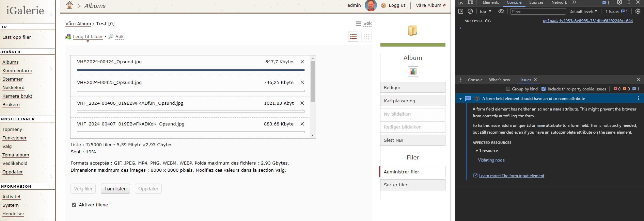The image size is (644, 221).
Task: Click progress bar of VHF.2024-00424_Opsund.jpg
Action: tap(191, 70)
